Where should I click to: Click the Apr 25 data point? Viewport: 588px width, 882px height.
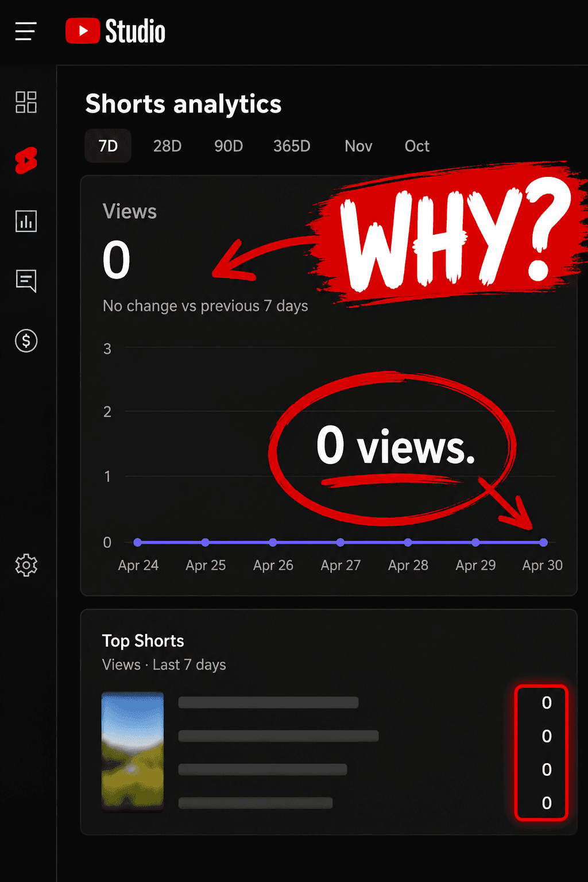tap(206, 542)
